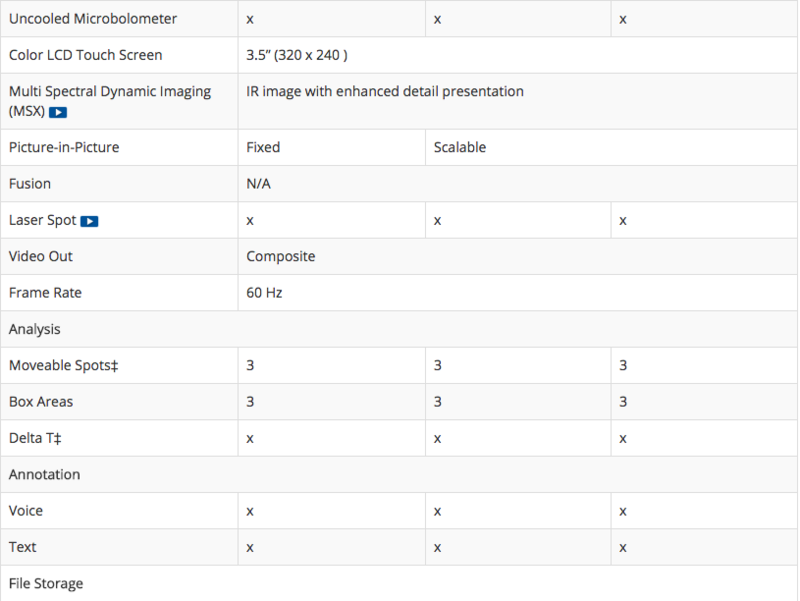
Task: Click the Analysis section header
Action: [34, 330]
